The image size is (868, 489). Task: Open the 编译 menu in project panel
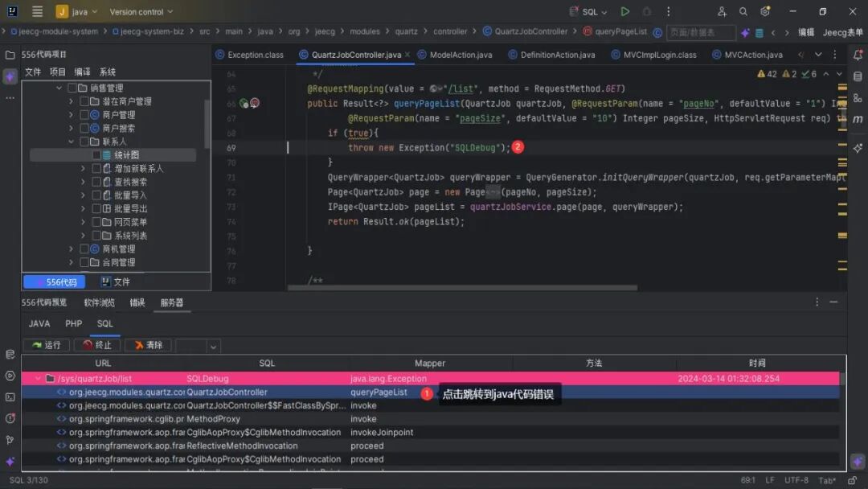click(82, 72)
